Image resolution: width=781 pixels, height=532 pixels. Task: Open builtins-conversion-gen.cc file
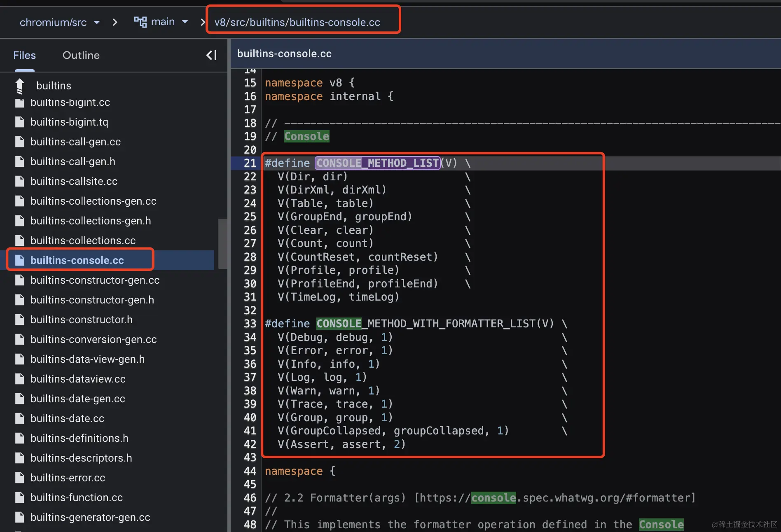point(94,339)
